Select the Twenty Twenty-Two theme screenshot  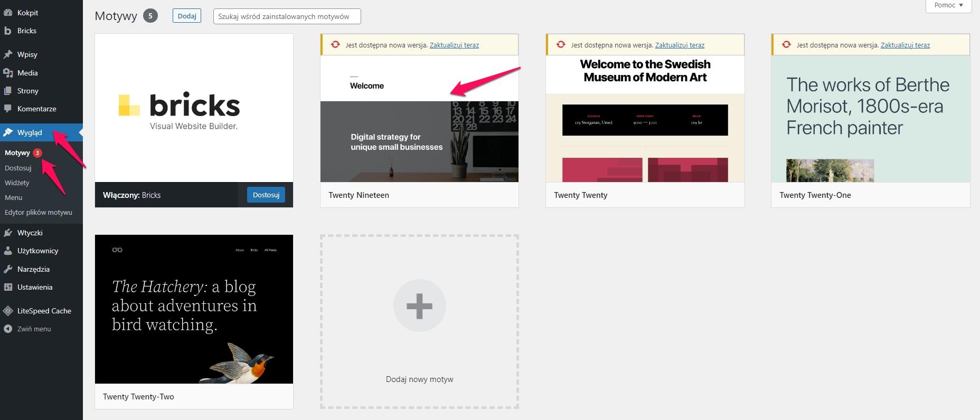tap(194, 309)
